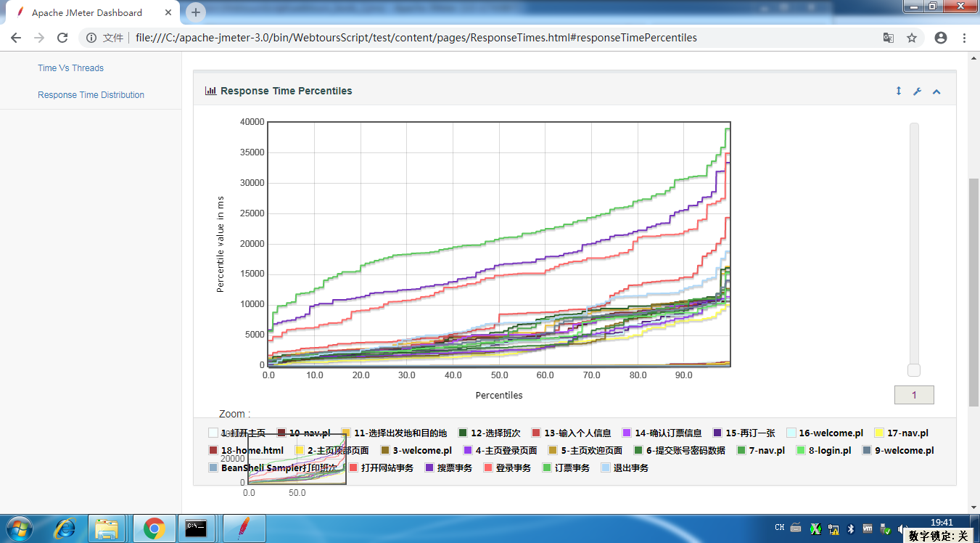Reload the JMeter dashboard page

[62, 38]
